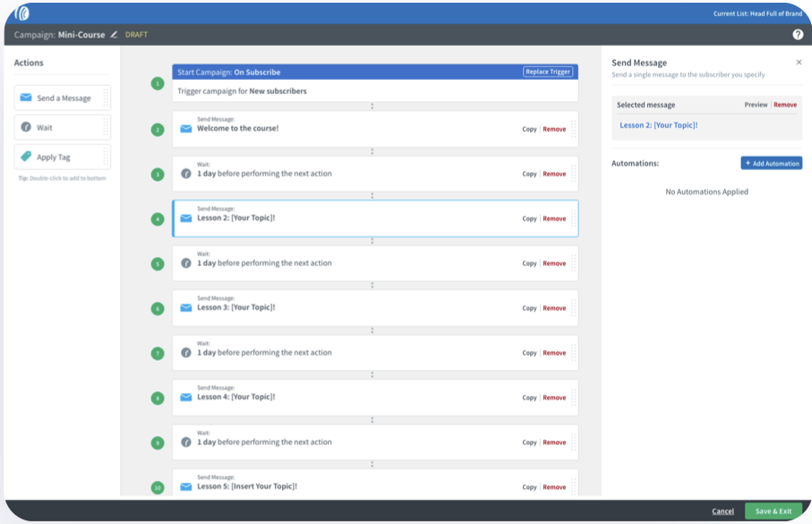The height and width of the screenshot is (524, 812).
Task: Close the Send Message panel
Action: click(799, 62)
